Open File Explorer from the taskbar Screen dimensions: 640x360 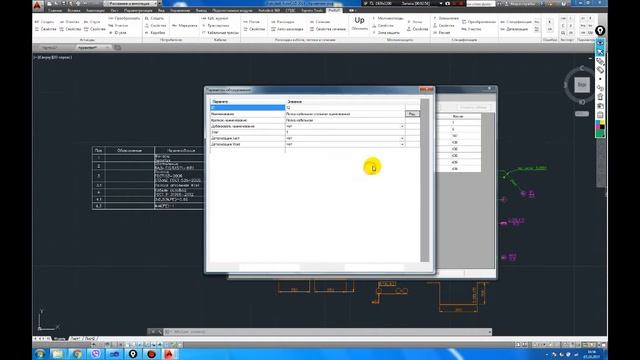58,354
